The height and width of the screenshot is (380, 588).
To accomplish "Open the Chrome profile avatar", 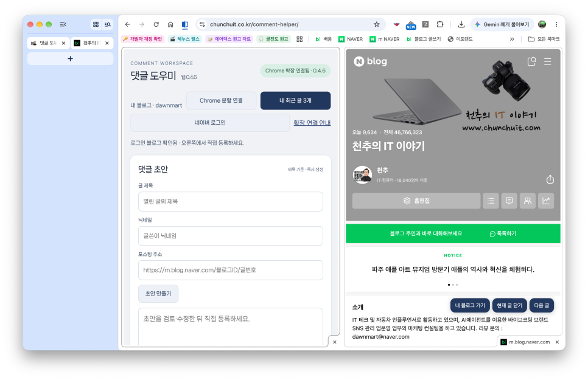I will (542, 24).
